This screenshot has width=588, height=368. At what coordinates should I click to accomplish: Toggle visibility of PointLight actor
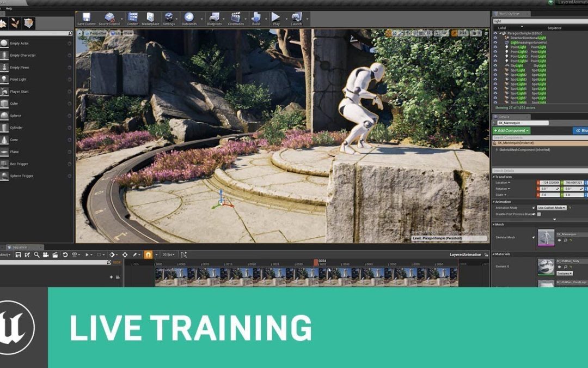pyautogui.click(x=495, y=47)
